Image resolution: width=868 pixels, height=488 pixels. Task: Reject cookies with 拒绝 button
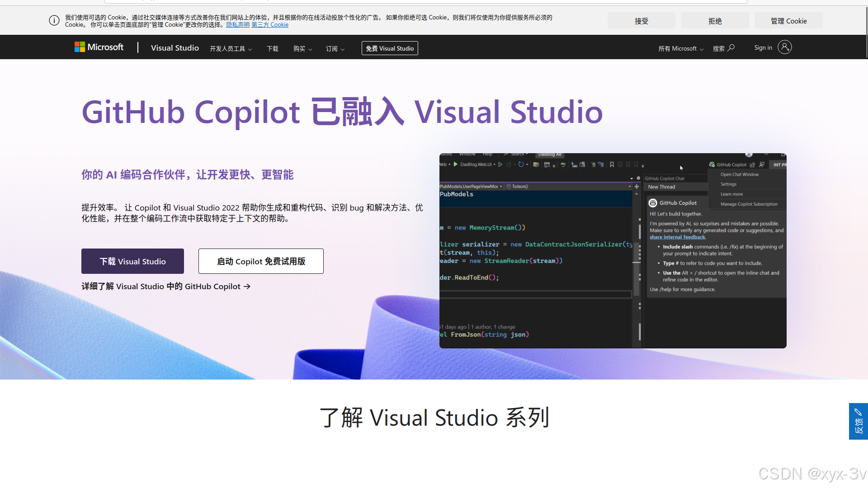click(715, 21)
